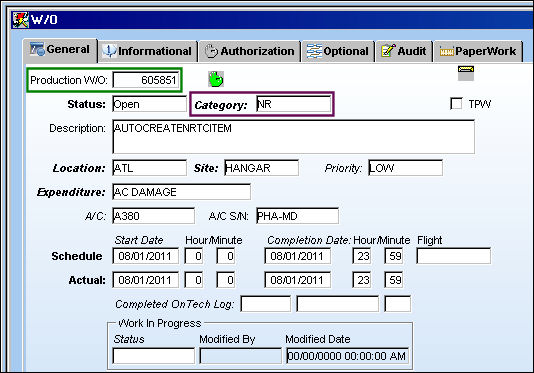Click the Actual Start Date field

146,280
